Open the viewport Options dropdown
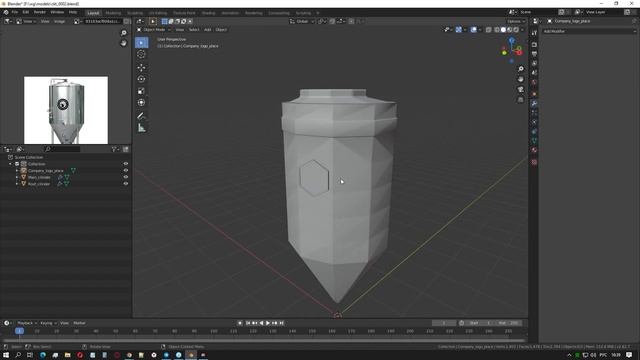 [516, 21]
